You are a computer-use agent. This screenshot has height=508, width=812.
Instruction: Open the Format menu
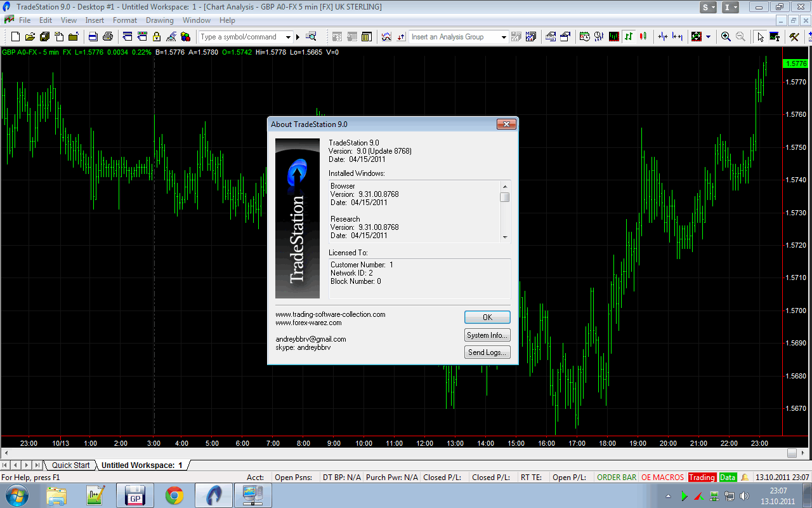coord(125,20)
